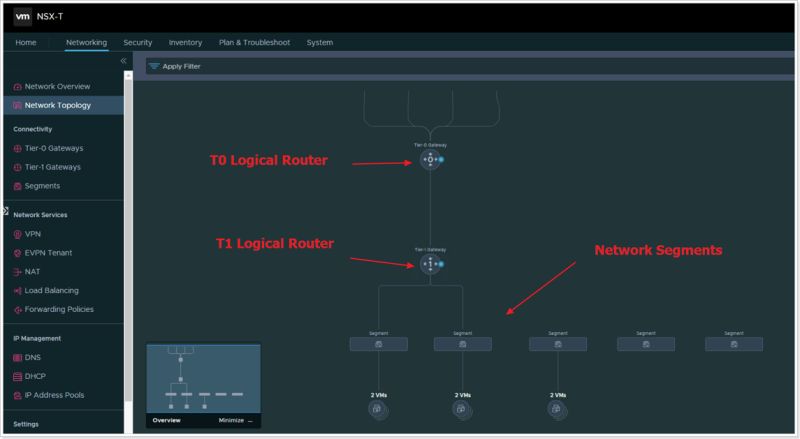The height and width of the screenshot is (439, 800).
Task: Open DNS under IP Management
Action: (33, 357)
